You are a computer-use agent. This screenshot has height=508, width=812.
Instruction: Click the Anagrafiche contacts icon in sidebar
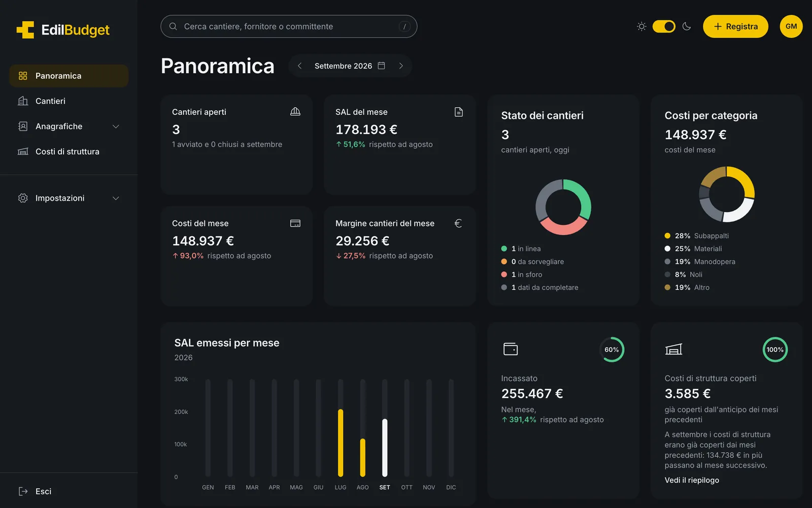click(23, 126)
